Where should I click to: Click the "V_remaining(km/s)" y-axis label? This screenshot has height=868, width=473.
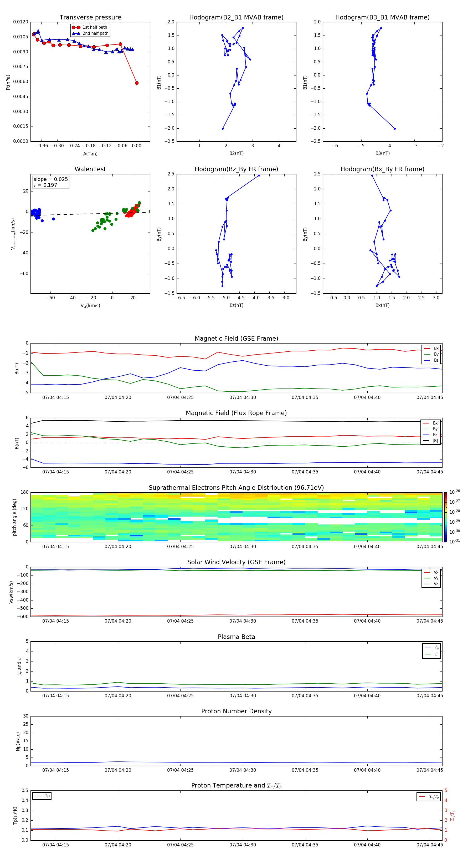click(x=13, y=234)
